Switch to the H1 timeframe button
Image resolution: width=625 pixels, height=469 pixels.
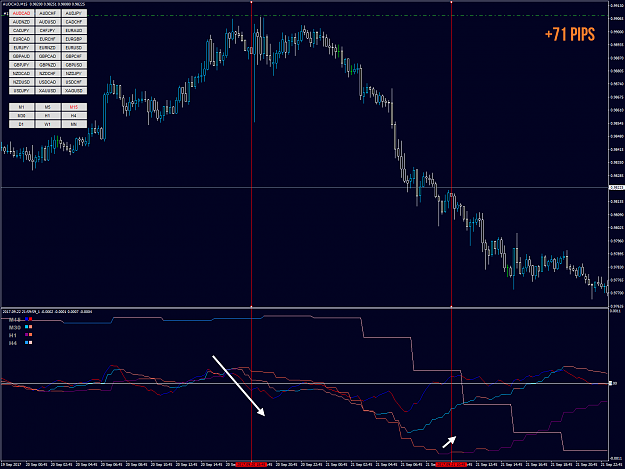pyautogui.click(x=47, y=116)
